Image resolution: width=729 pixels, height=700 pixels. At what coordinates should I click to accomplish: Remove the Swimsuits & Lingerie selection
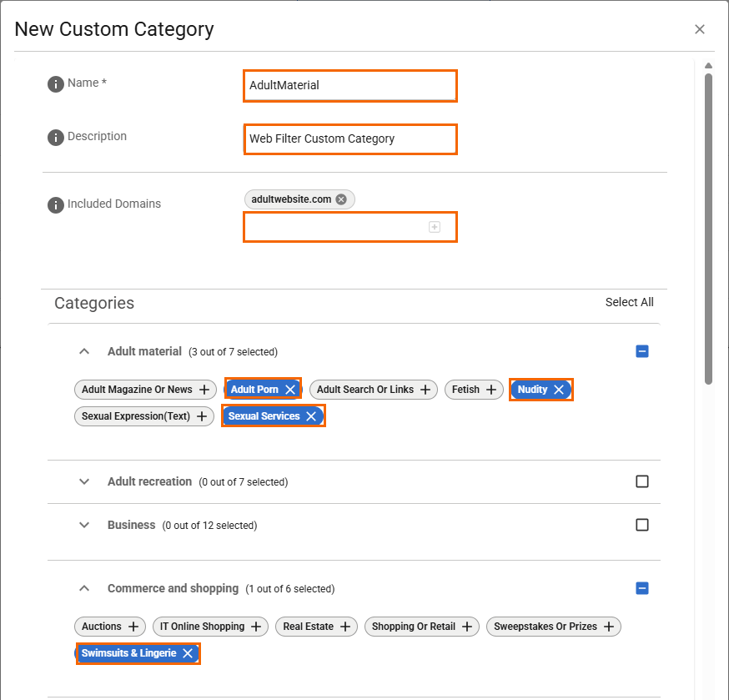(x=188, y=653)
